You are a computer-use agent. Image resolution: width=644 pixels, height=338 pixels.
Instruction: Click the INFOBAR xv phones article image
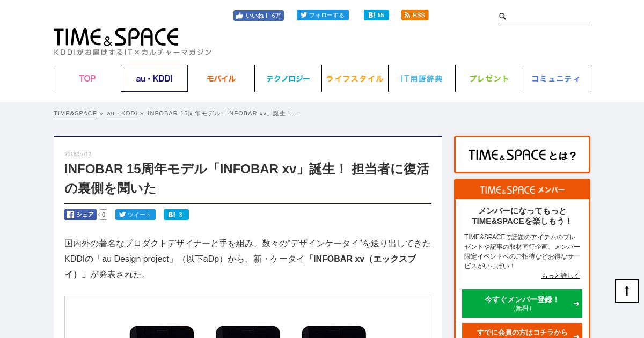coord(248,317)
